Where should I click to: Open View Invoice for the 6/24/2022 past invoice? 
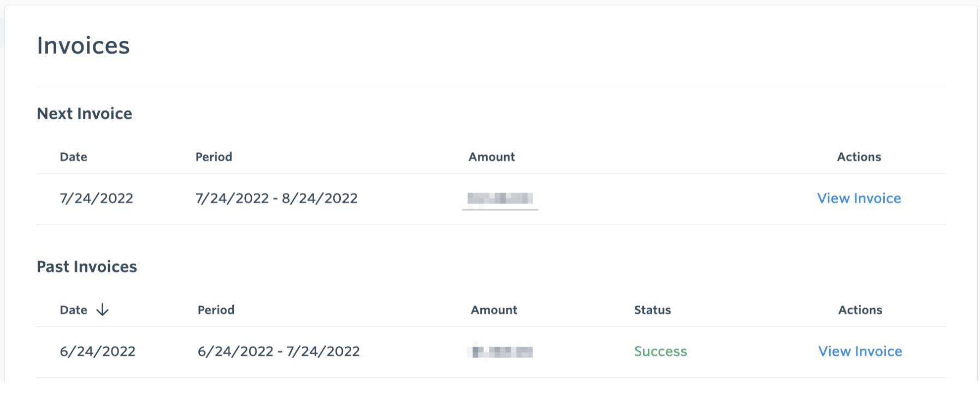click(859, 351)
